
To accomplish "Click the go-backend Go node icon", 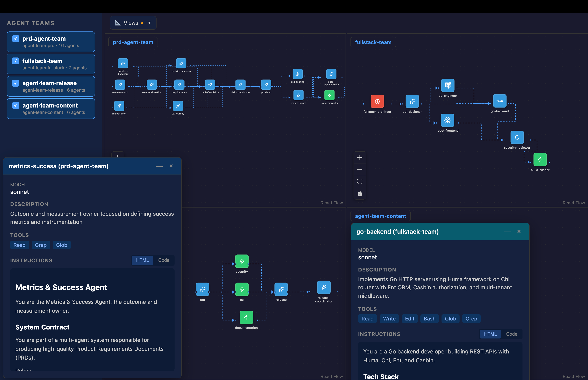I will (x=499, y=101).
